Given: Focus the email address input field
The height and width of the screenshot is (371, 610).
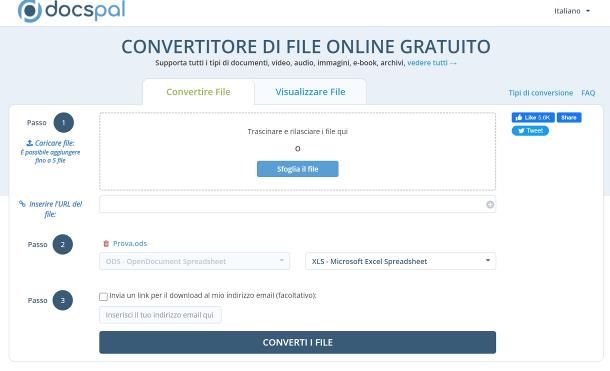Looking at the screenshot, I should [x=160, y=315].
